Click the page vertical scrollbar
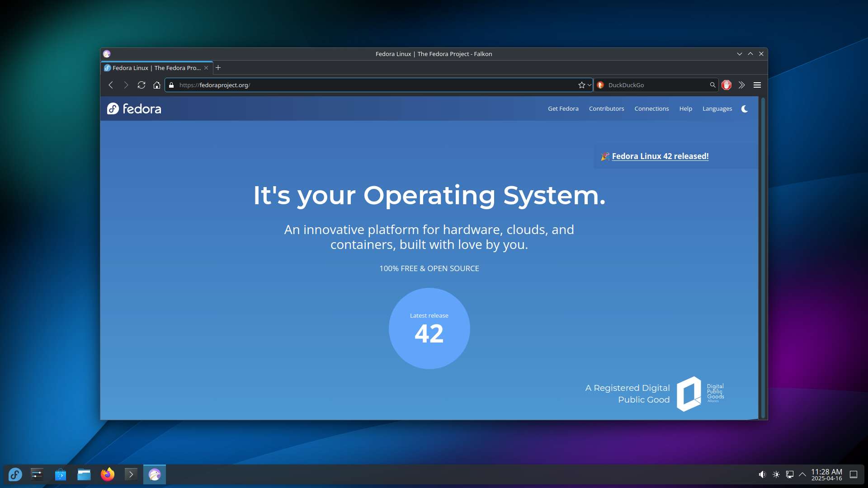 point(763,258)
